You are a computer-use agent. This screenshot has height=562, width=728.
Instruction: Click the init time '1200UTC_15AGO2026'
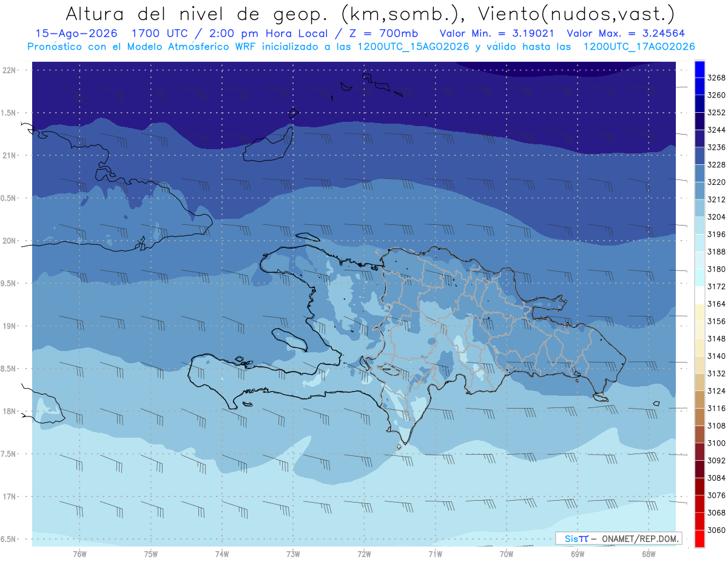click(413, 47)
